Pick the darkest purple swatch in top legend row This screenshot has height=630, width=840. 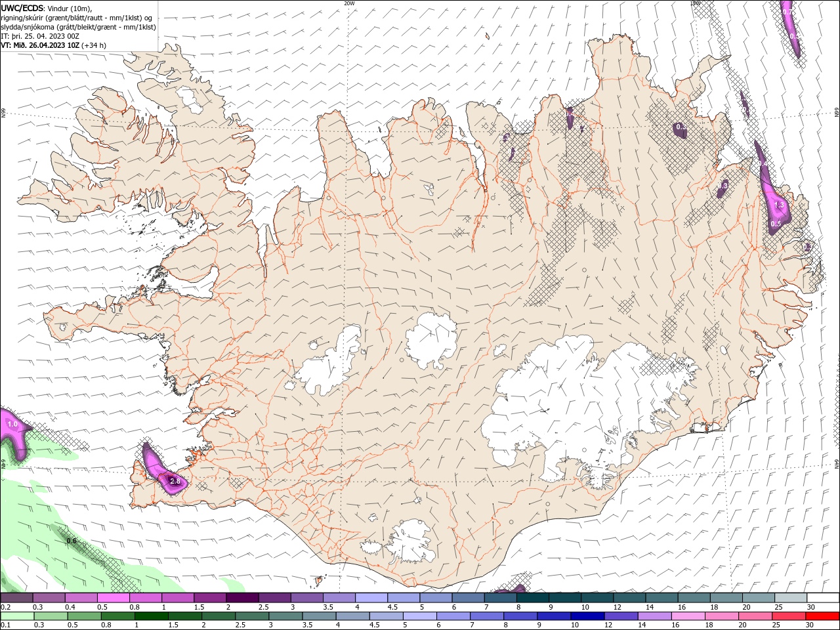(241, 598)
